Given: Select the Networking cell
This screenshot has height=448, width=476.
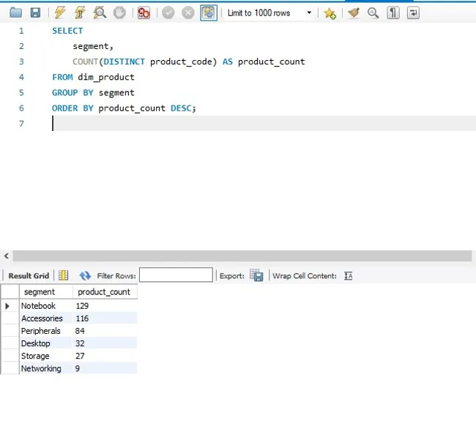Looking at the screenshot, I should [46, 368].
